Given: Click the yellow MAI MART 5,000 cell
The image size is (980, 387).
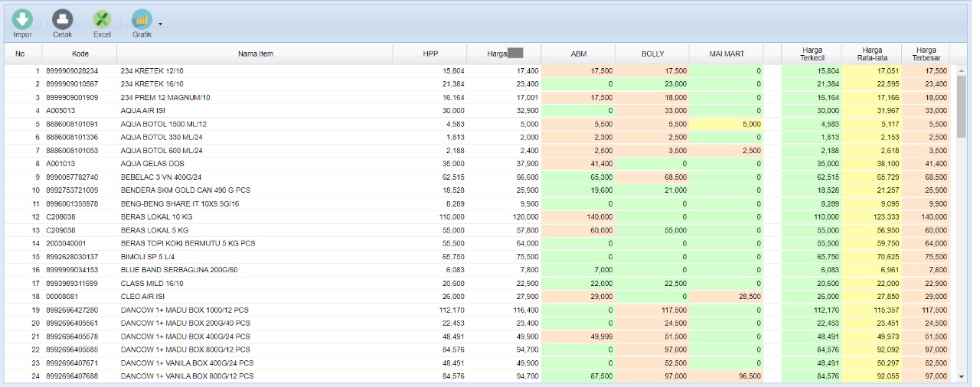Looking at the screenshot, I should coord(726,124).
